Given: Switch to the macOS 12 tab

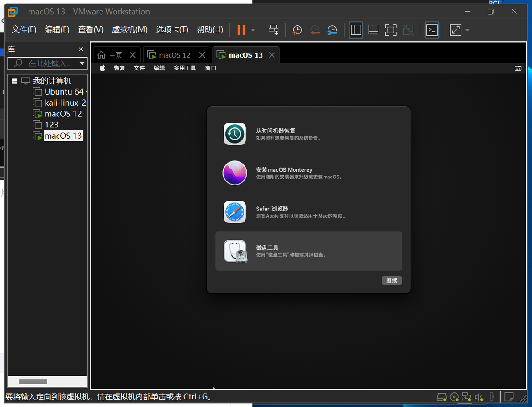Looking at the screenshot, I should point(175,55).
